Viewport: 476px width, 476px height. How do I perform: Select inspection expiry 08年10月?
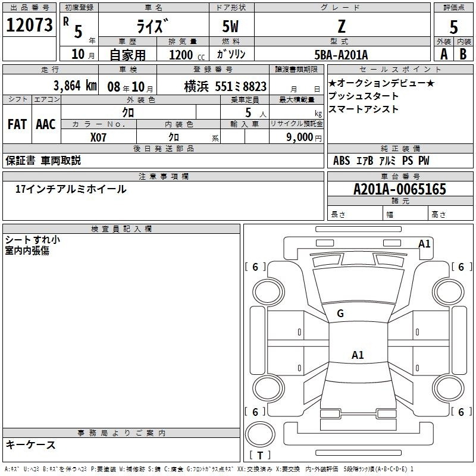130,87
